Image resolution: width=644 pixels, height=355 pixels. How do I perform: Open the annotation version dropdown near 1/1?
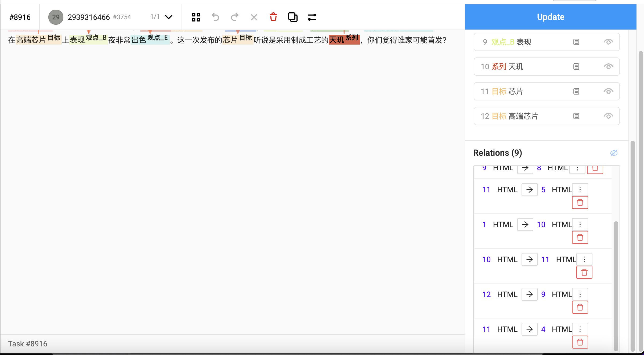169,17
